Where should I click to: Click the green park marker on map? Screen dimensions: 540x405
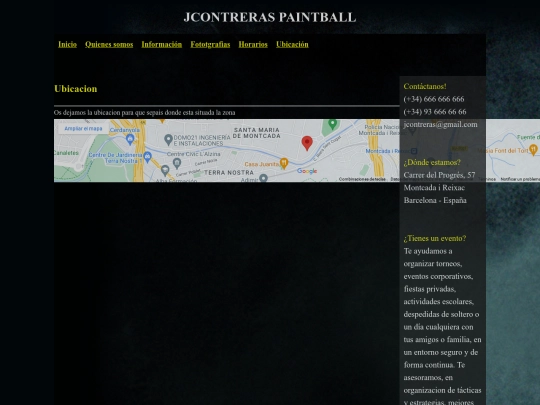tap(332, 124)
